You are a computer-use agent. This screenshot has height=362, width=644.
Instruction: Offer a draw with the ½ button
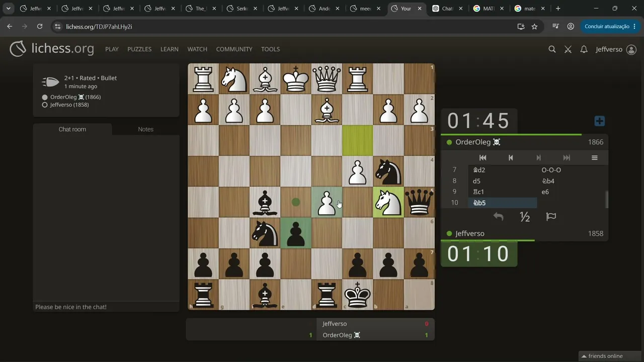(x=525, y=217)
